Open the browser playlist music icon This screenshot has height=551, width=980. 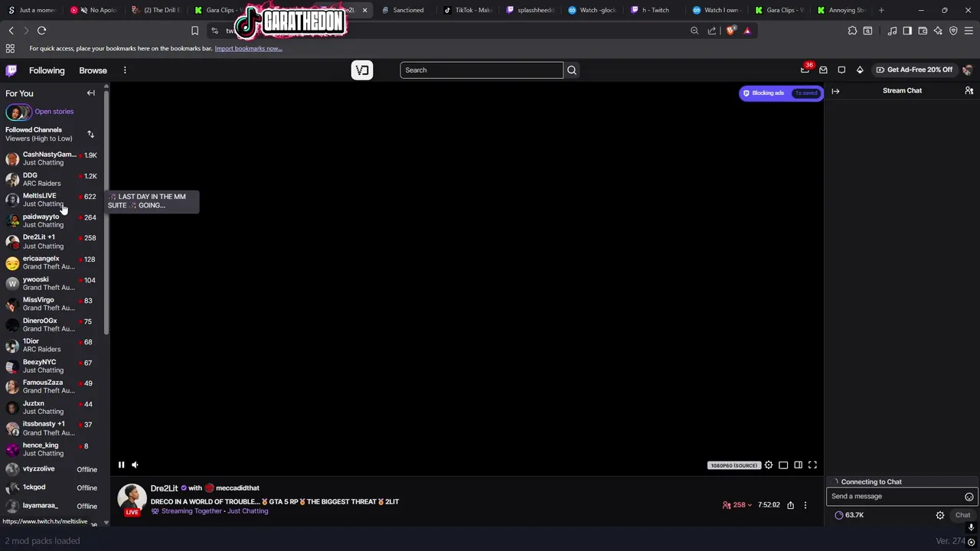pyautogui.click(x=892, y=31)
